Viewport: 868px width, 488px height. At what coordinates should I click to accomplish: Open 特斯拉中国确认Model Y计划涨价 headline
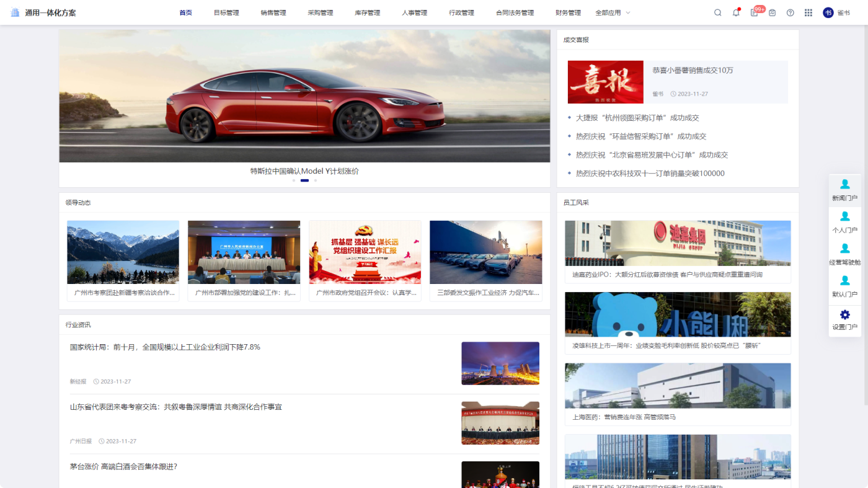[304, 171]
